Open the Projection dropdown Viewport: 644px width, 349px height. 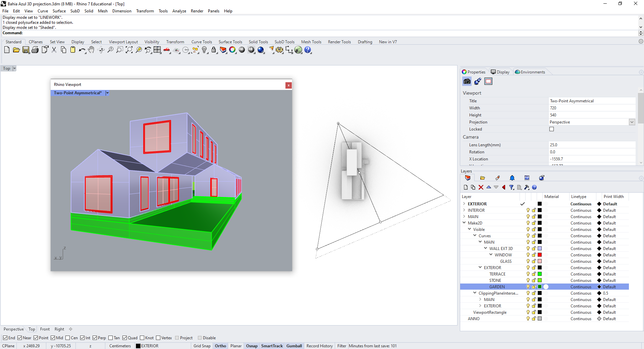point(632,122)
